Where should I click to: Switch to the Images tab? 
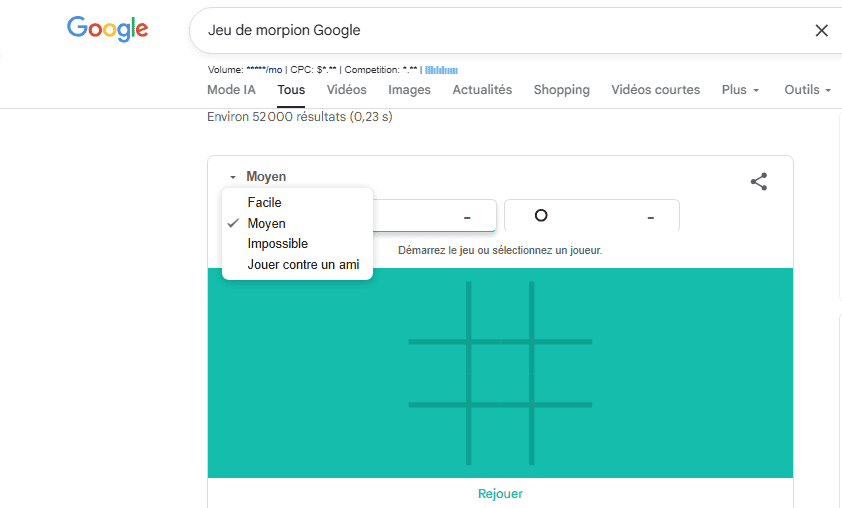coord(409,90)
